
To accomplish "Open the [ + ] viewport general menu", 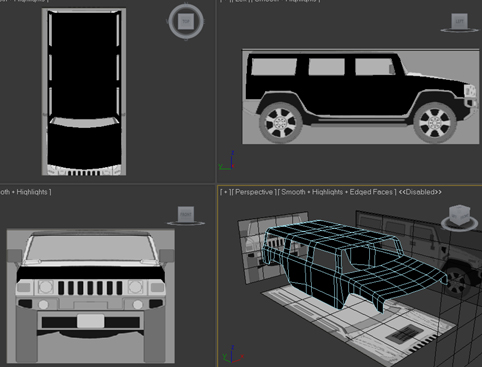I will click(x=226, y=192).
